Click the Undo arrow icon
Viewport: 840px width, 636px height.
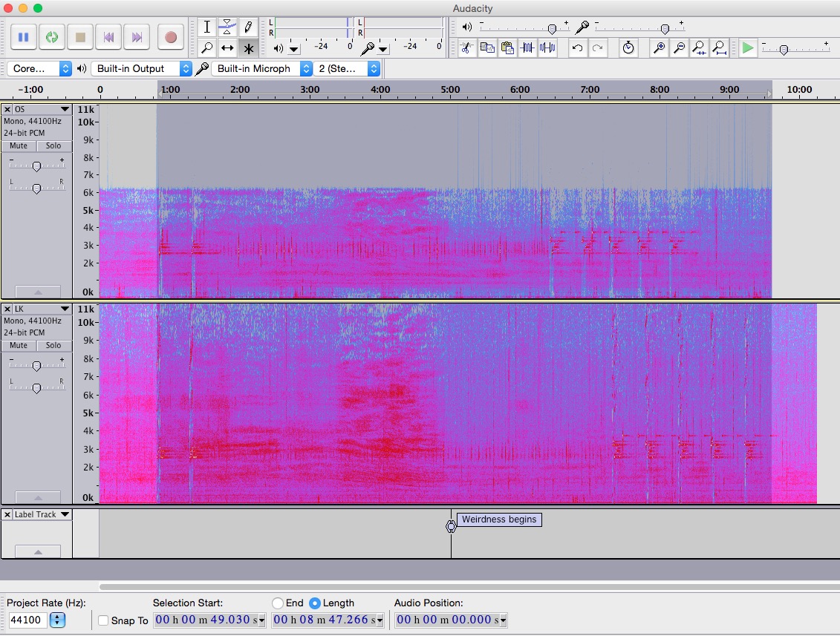click(x=577, y=48)
